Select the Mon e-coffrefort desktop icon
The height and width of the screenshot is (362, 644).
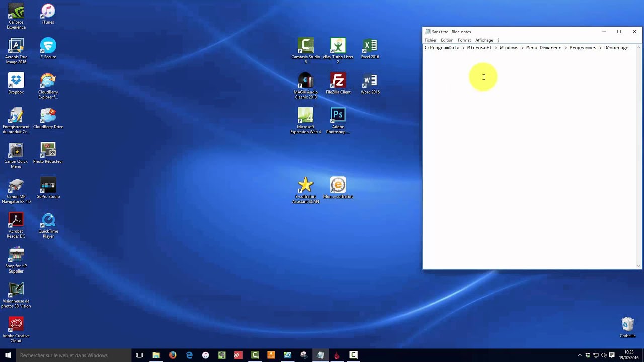coord(338,189)
